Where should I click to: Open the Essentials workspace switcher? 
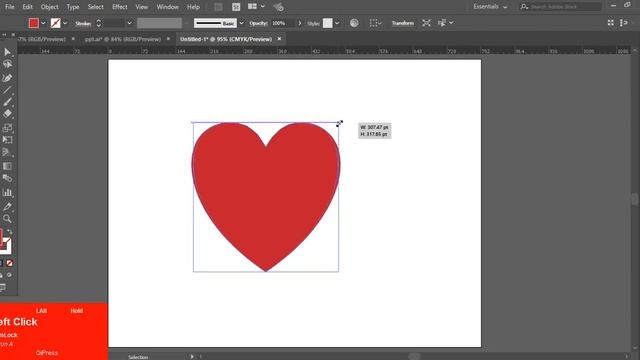[490, 7]
